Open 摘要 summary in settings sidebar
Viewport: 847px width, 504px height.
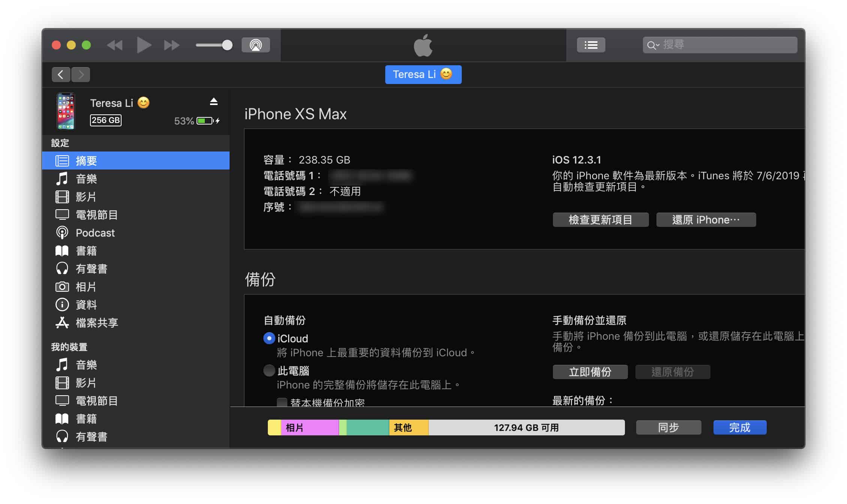tap(136, 160)
